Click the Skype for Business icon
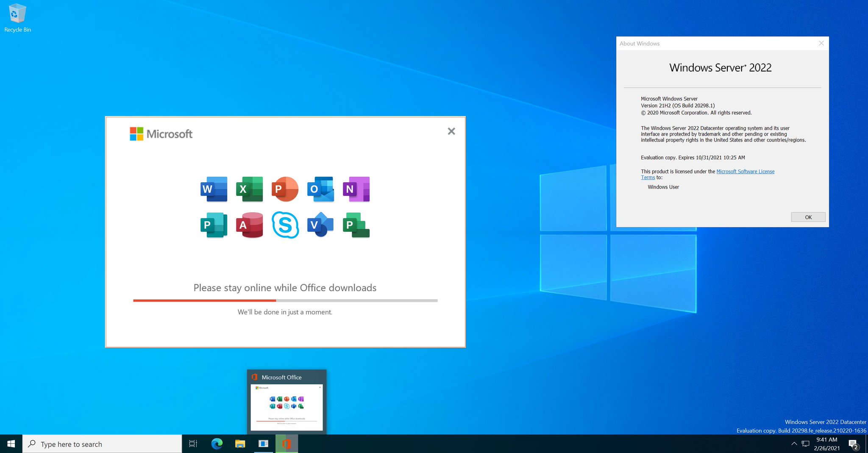The width and height of the screenshot is (868, 453). tap(285, 225)
